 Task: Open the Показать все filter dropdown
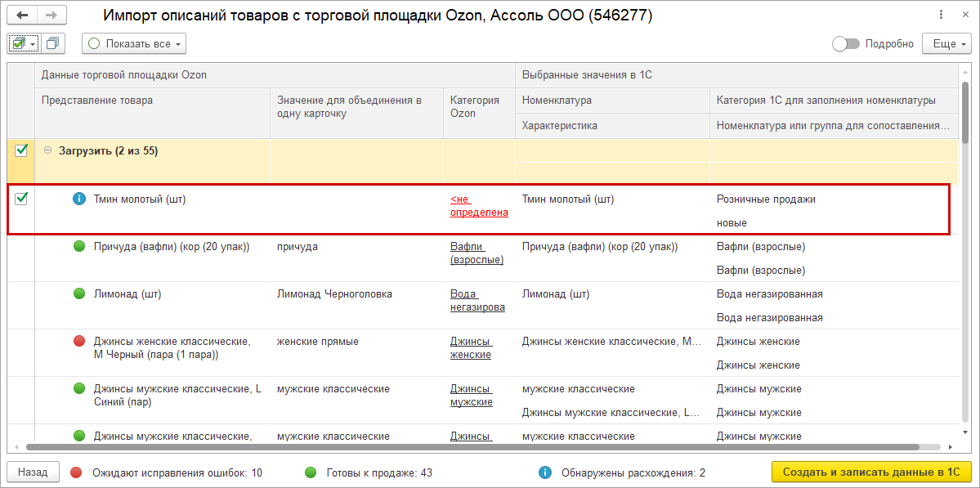click(134, 44)
